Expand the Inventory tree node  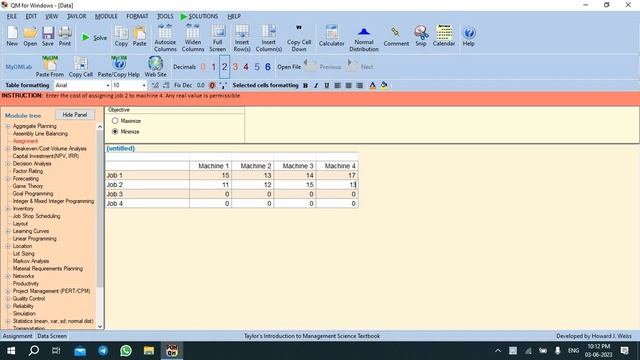(x=8, y=209)
